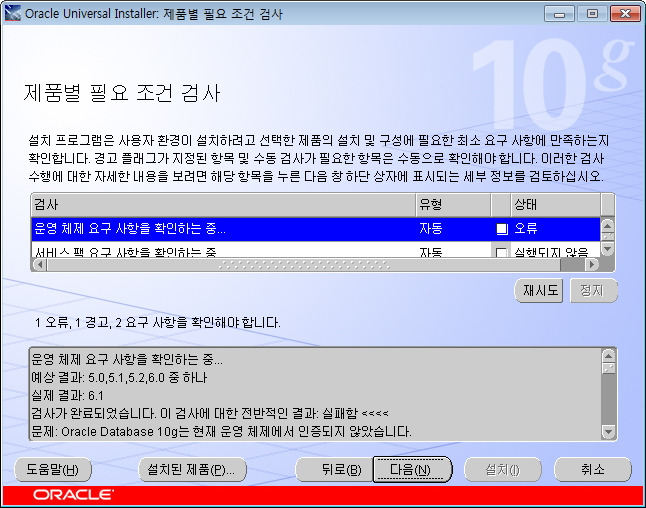Go back with 뒤로(B) button

pos(335,469)
